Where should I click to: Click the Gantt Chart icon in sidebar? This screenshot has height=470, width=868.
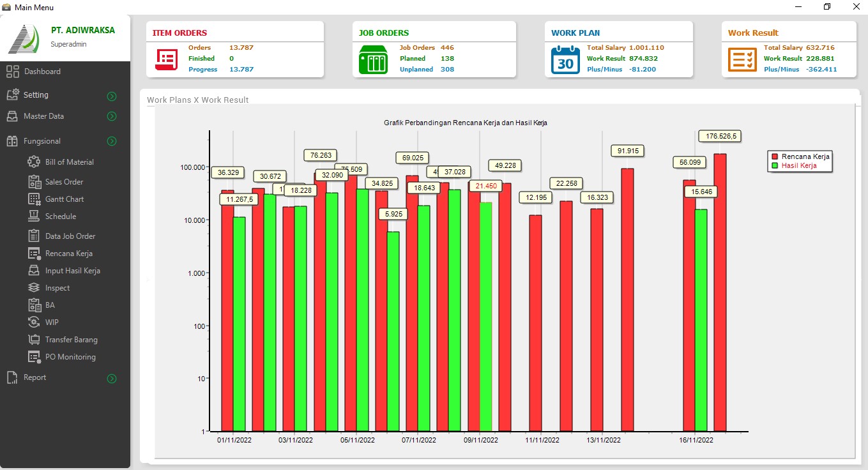click(x=34, y=199)
